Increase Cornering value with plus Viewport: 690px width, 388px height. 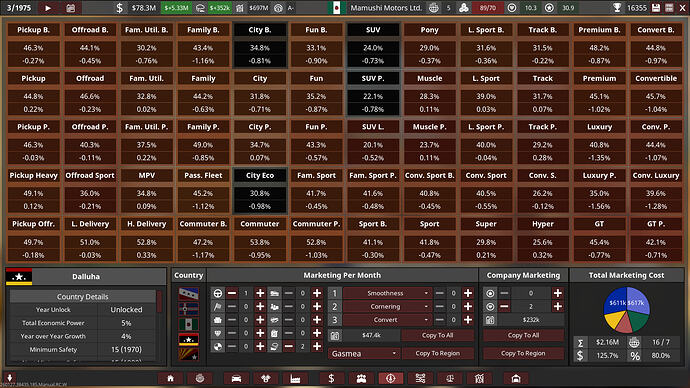point(468,307)
